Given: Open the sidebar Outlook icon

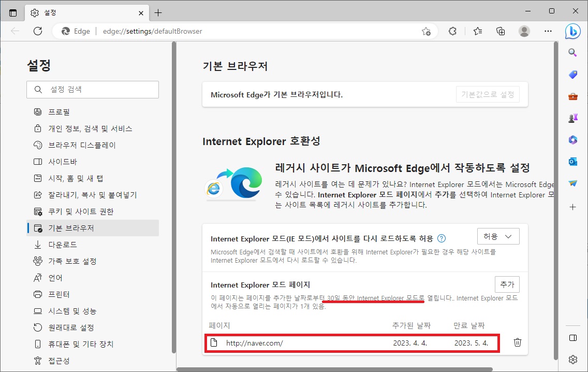Looking at the screenshot, I should 572,162.
